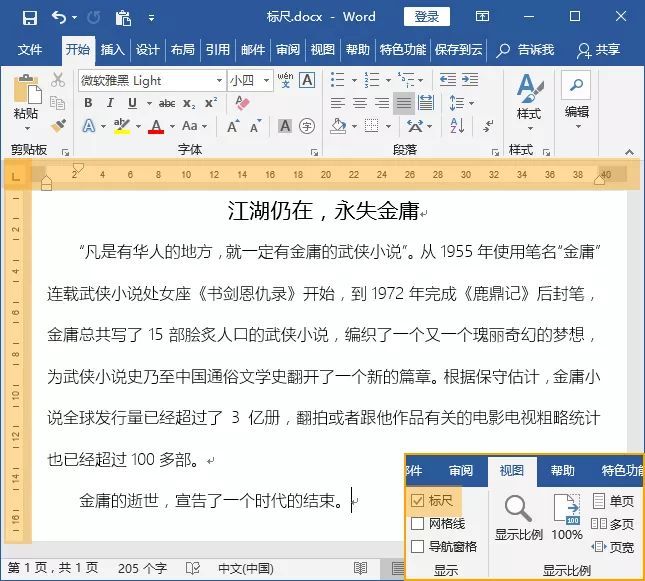Apply superscript formatting
Image resolution: width=645 pixels, height=581 pixels.
(x=211, y=103)
